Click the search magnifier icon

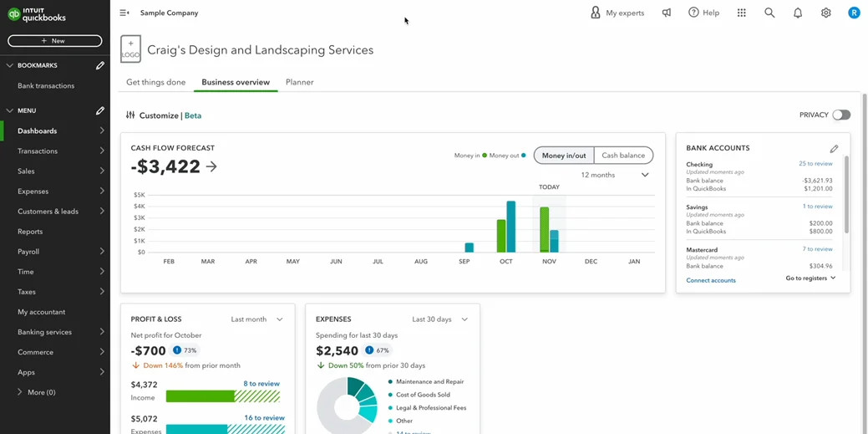point(769,13)
